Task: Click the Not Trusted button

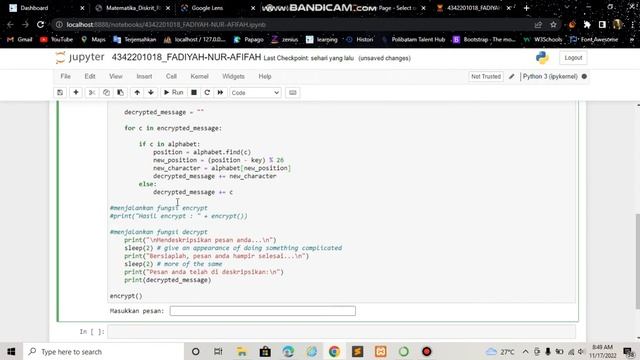Action: pos(486,76)
